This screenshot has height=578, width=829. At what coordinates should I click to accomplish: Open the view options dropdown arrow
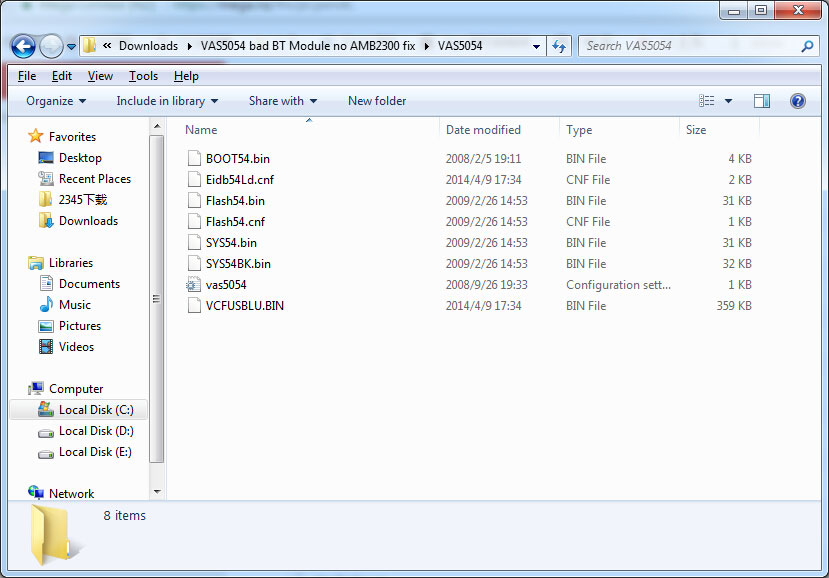pyautogui.click(x=728, y=101)
